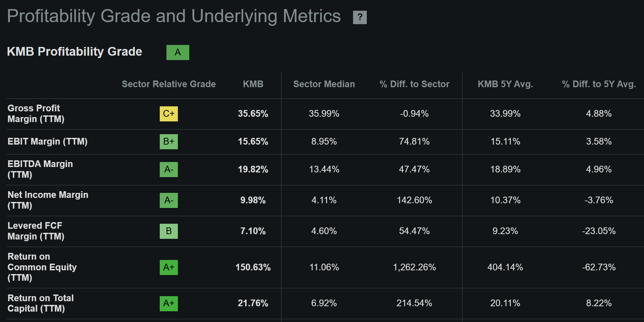Select the A+ grade for Return on Total Capital

coord(169,304)
